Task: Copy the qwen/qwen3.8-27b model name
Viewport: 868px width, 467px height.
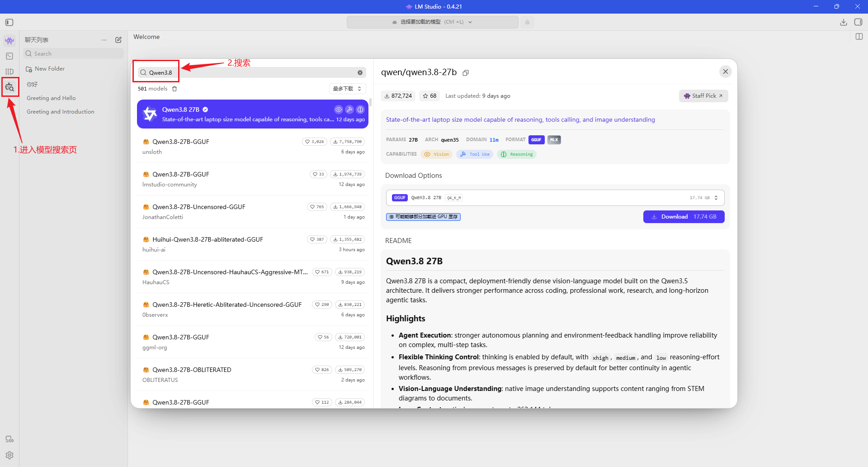Action: 466,73
